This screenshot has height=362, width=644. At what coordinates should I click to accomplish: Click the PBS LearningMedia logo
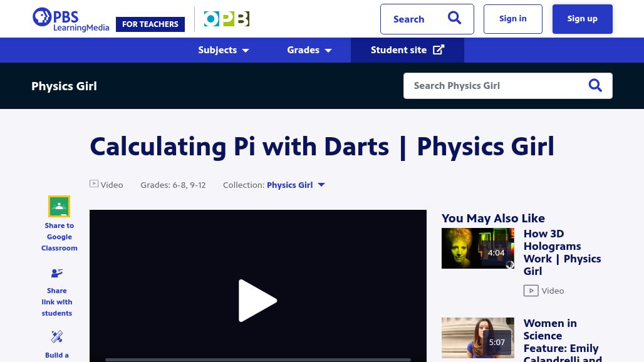click(71, 19)
